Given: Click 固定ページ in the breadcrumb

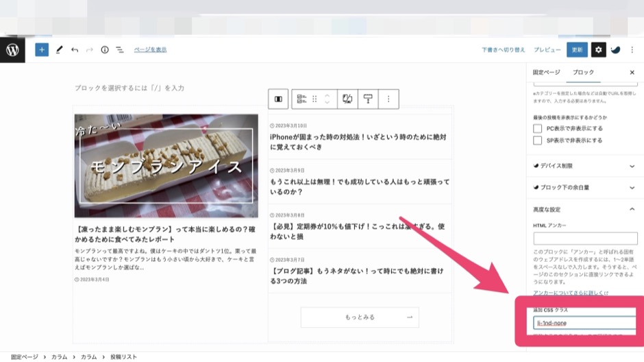Looking at the screenshot, I should (24, 357).
